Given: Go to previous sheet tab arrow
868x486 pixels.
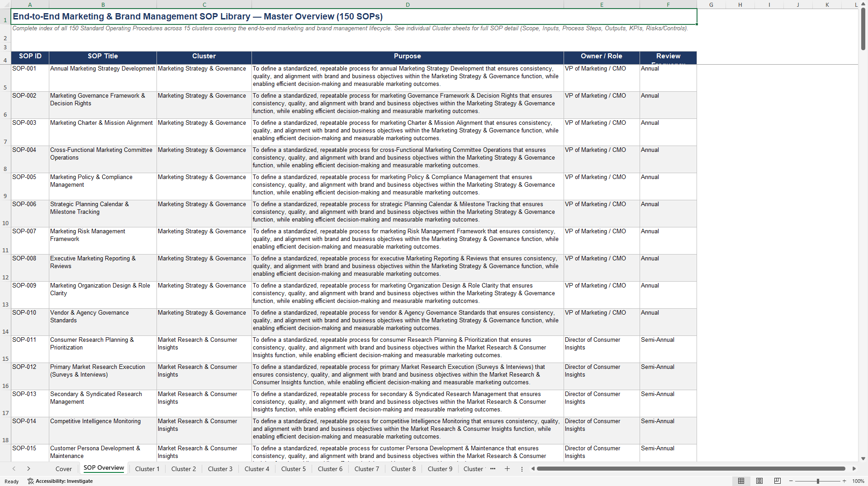Looking at the screenshot, I should [x=14, y=469].
